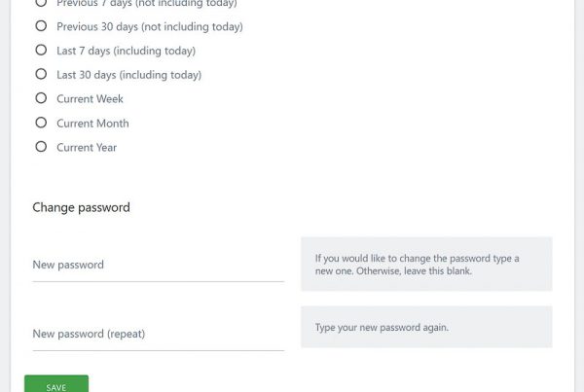
Task: Click the 'Current Year' label text
Action: coord(87,148)
